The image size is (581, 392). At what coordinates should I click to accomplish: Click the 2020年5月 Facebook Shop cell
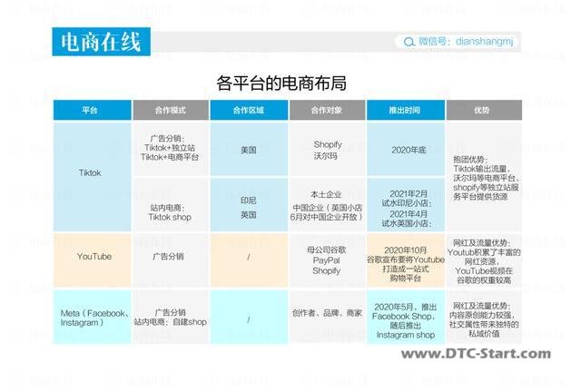coord(406,318)
